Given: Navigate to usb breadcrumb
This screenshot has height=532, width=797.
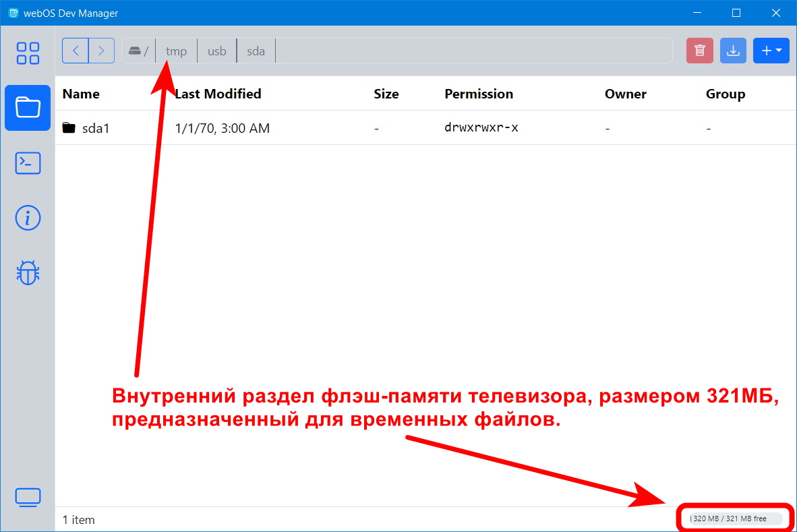Looking at the screenshot, I should (216, 51).
